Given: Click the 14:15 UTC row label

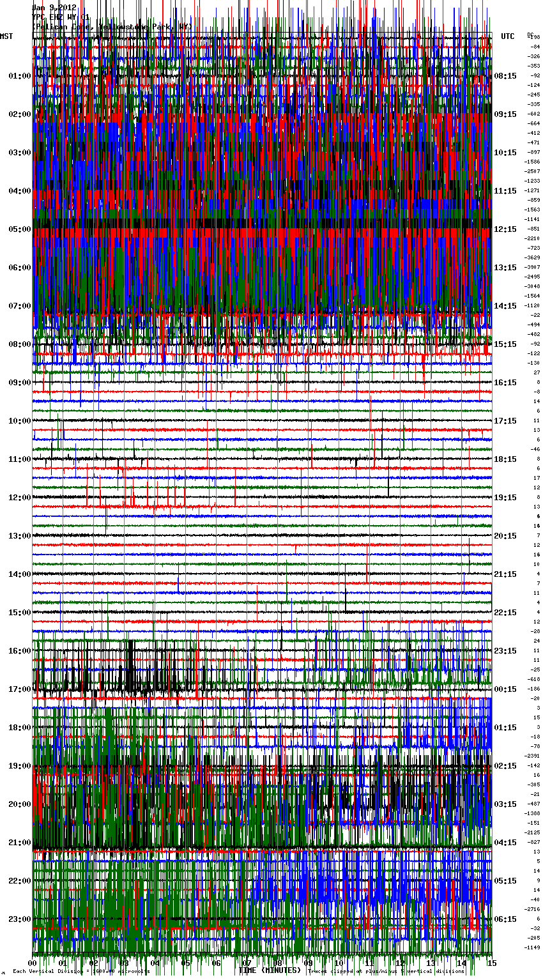Looking at the screenshot, I should click(505, 306).
